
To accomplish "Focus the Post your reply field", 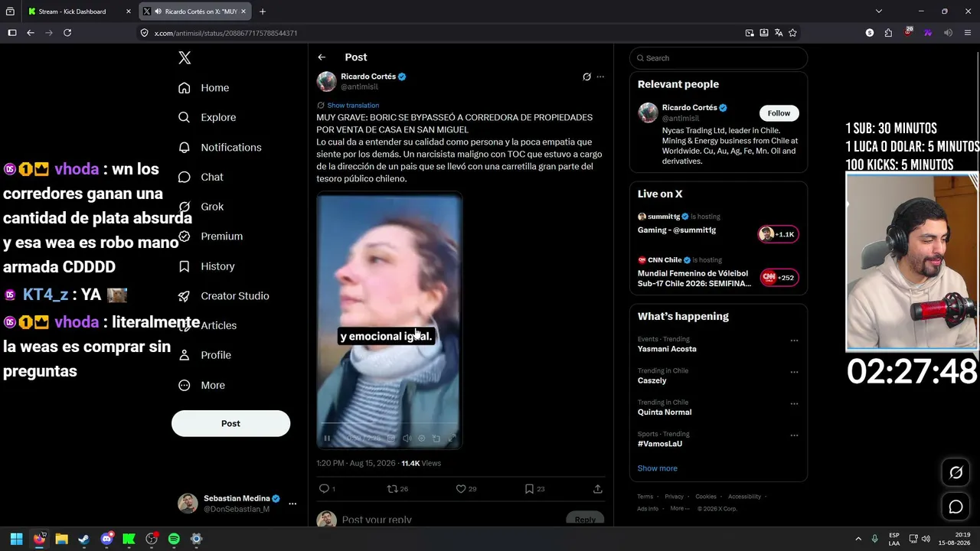I will coord(452,520).
